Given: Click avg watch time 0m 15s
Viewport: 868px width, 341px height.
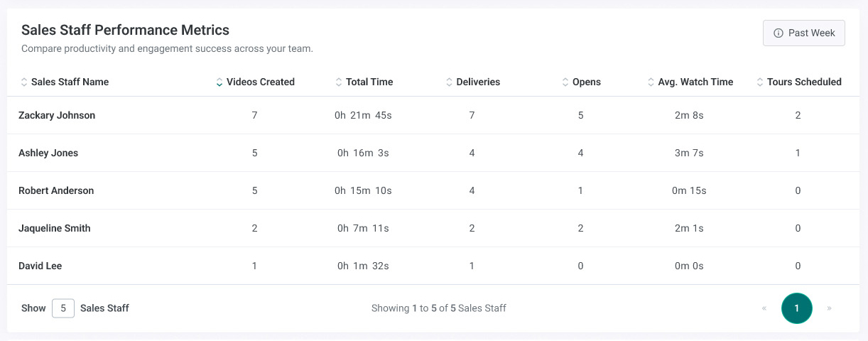Looking at the screenshot, I should pos(689,190).
